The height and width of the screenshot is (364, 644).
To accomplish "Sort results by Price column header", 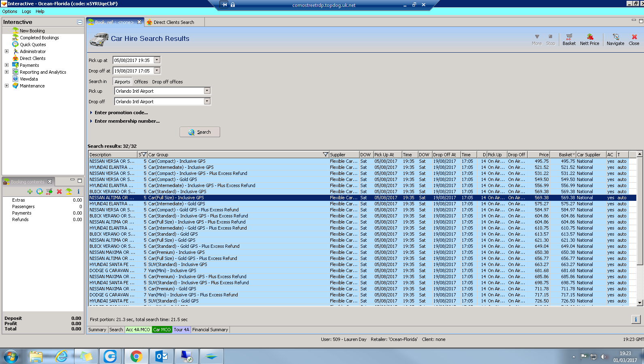I will pyautogui.click(x=539, y=155).
